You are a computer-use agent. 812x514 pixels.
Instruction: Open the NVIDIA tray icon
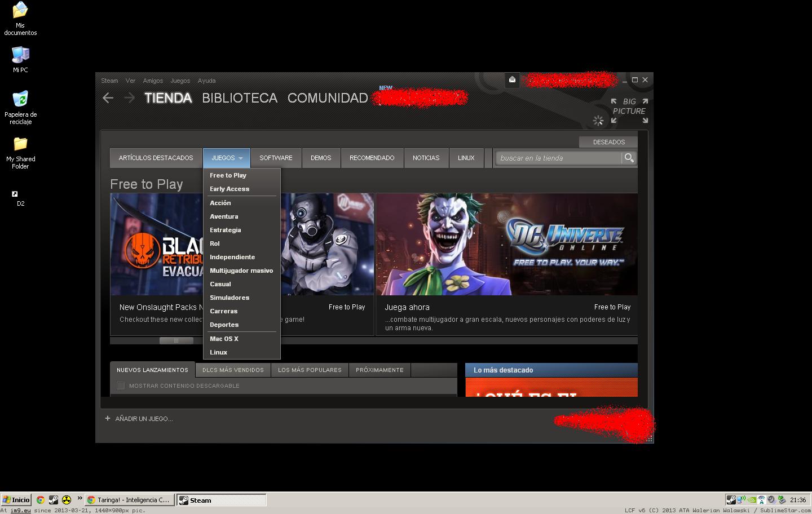pyautogui.click(x=751, y=500)
